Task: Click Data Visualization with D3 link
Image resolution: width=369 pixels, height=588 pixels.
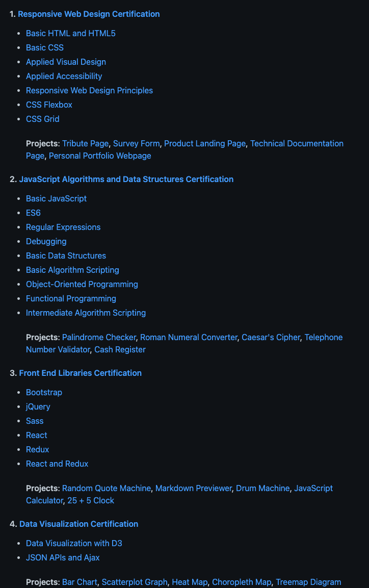Action: (74, 543)
